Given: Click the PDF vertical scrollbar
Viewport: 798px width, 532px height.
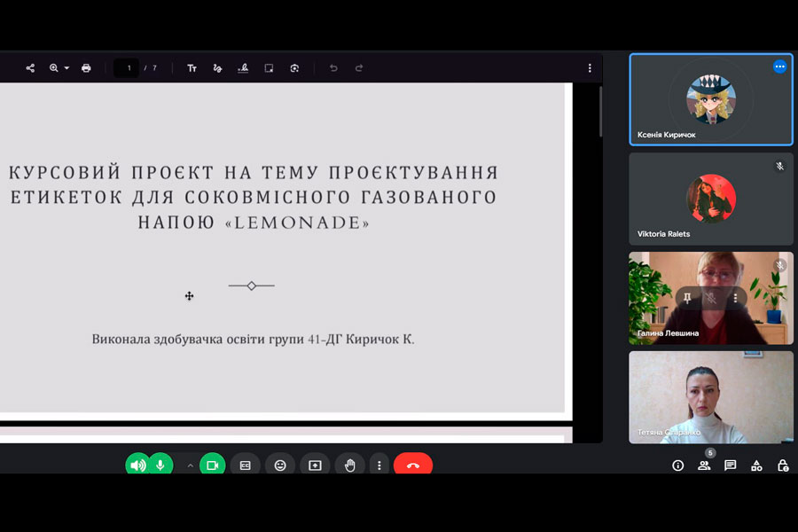Looking at the screenshot, I should [x=600, y=112].
